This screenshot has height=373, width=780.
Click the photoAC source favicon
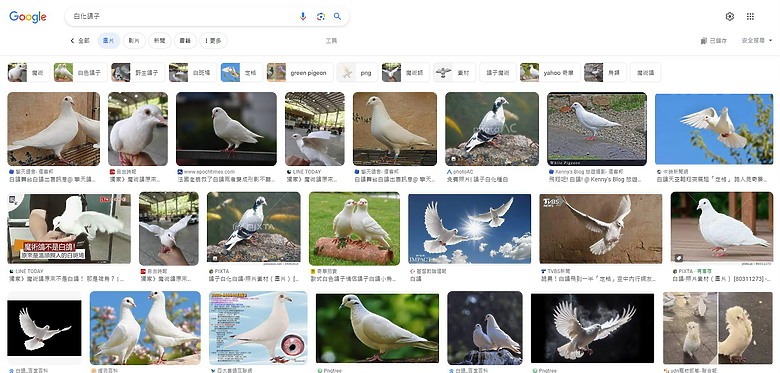(449, 172)
